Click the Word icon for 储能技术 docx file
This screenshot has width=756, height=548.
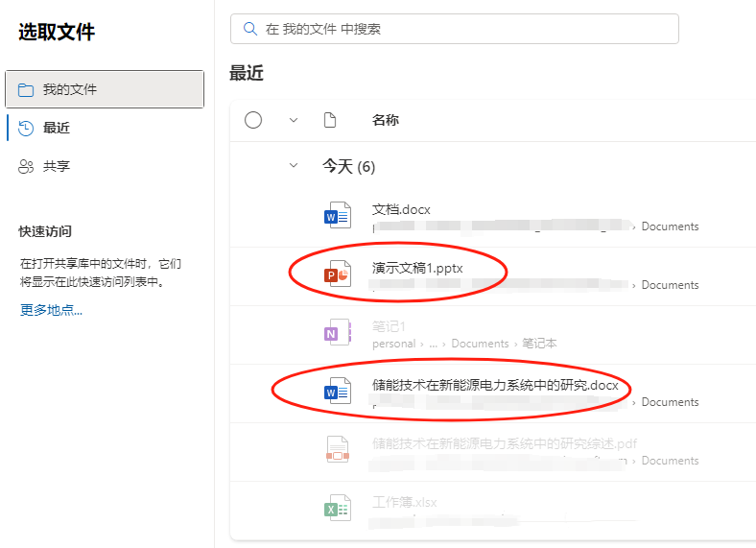[338, 392]
